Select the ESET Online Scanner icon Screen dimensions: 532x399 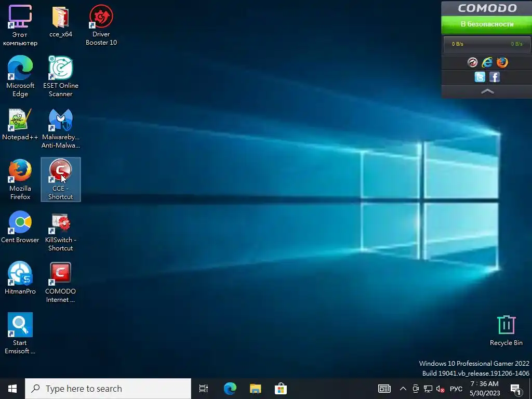pyautogui.click(x=61, y=77)
